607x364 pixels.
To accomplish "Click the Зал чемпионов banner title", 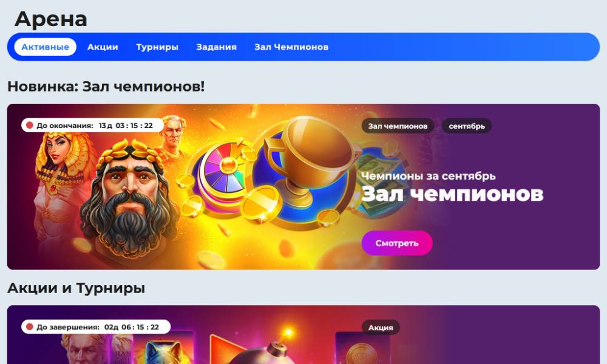I will 453,194.
